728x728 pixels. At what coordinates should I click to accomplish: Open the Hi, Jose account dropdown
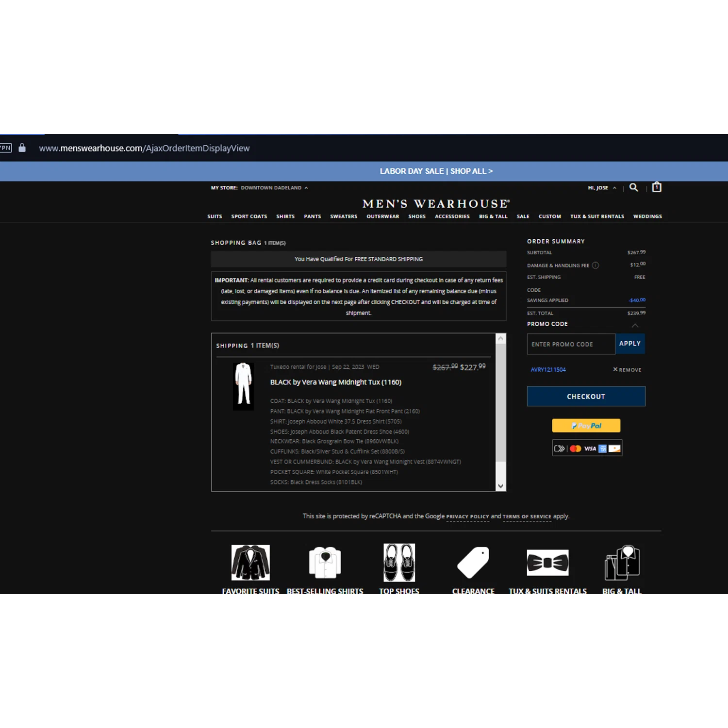602,188
